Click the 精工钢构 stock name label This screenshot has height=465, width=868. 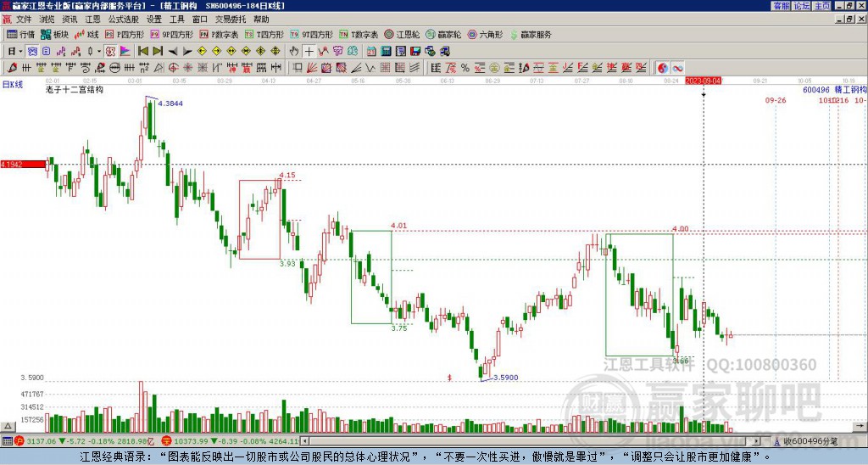pyautogui.click(x=850, y=90)
